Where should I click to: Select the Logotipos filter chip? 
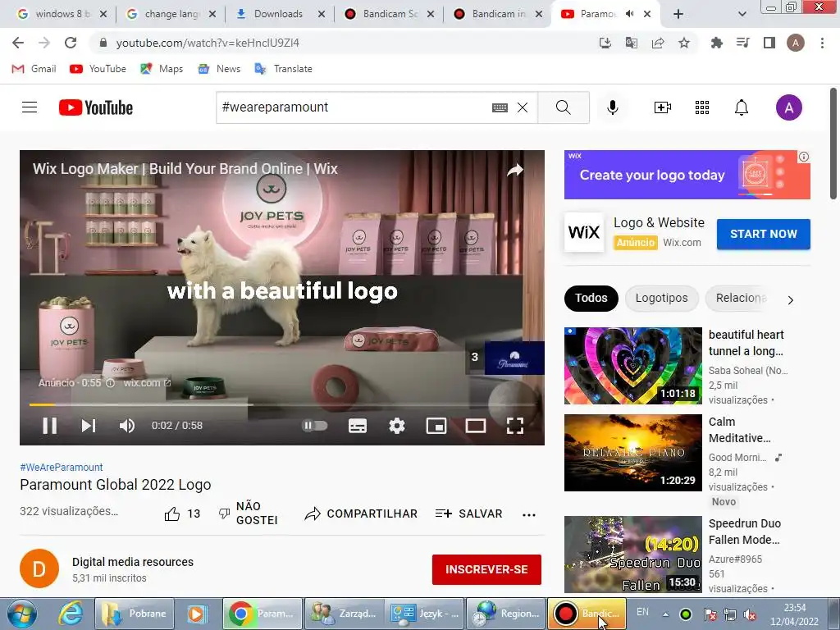662,299
